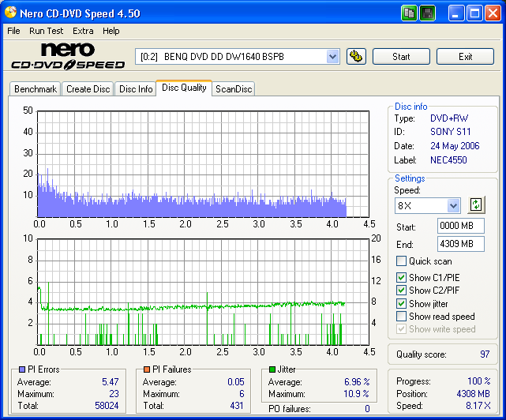
Task: Click the copy to clipboard icon in title bar
Action: tap(409, 13)
